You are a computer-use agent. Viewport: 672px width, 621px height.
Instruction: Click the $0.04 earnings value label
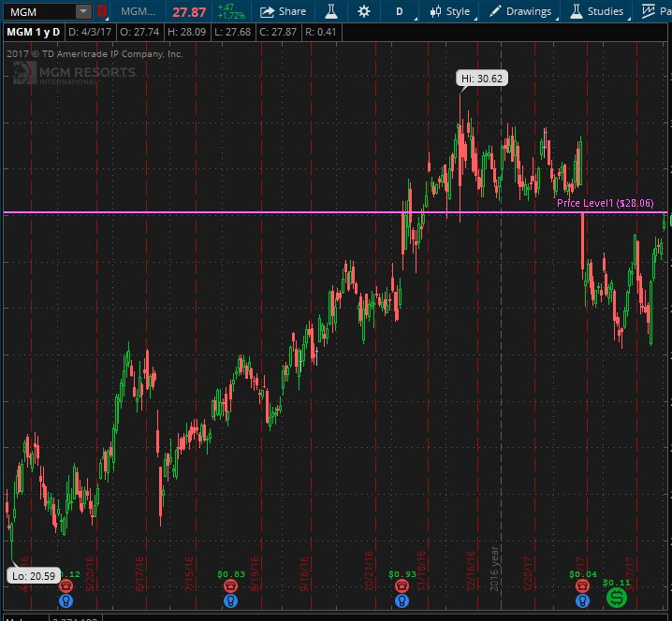point(582,574)
